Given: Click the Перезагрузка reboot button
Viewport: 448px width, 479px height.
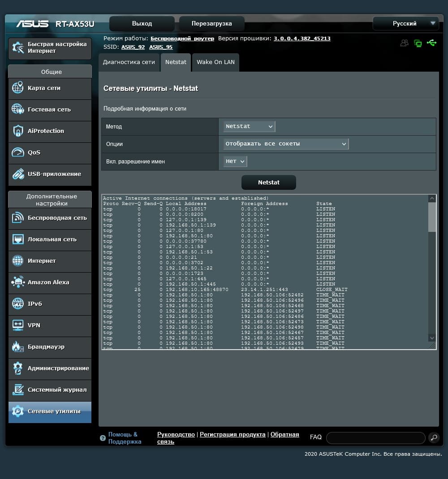Looking at the screenshot, I should tap(211, 24).
